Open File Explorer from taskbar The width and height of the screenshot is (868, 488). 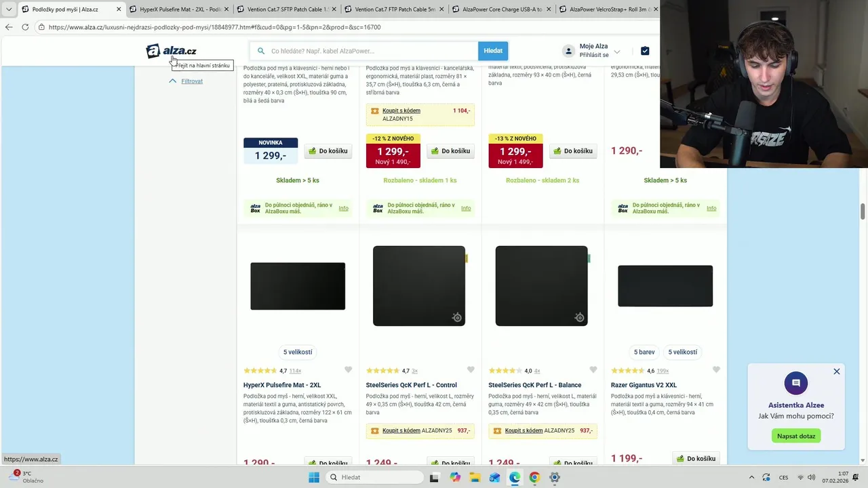coord(475,477)
